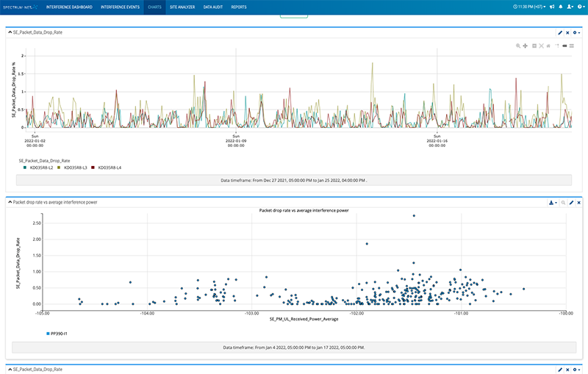Show closest data on hover icon
Viewport: 588px width, 374px height.
pos(564,46)
